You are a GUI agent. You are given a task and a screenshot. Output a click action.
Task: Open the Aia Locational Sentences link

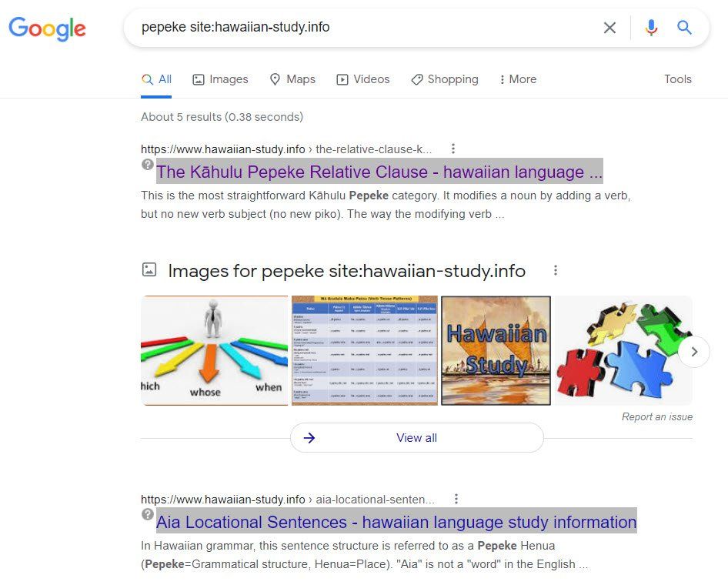[x=396, y=522]
